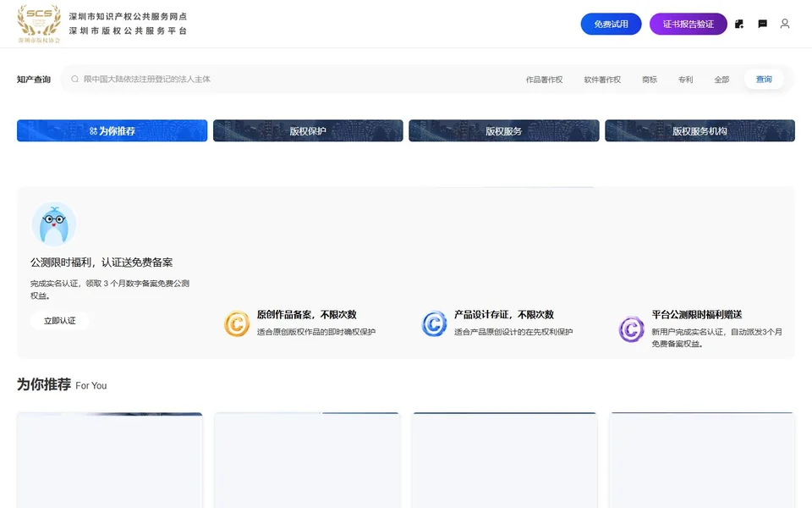Click the 立即认证 button
Image resolution: width=812 pixels, height=508 pixels.
[59, 321]
